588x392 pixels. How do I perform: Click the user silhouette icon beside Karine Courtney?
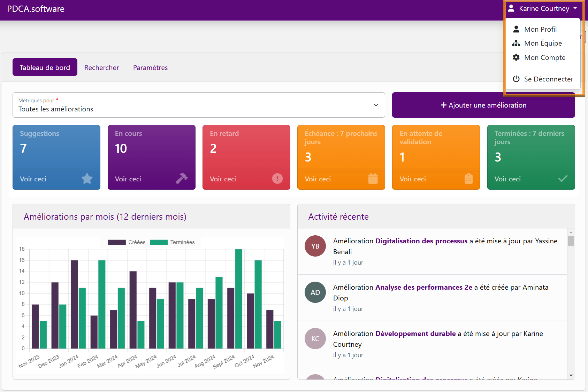(x=511, y=8)
